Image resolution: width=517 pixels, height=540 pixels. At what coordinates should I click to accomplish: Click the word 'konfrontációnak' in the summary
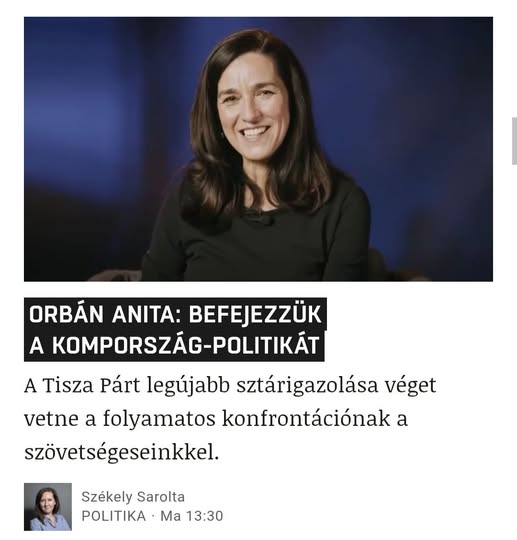pyautogui.click(x=306, y=419)
